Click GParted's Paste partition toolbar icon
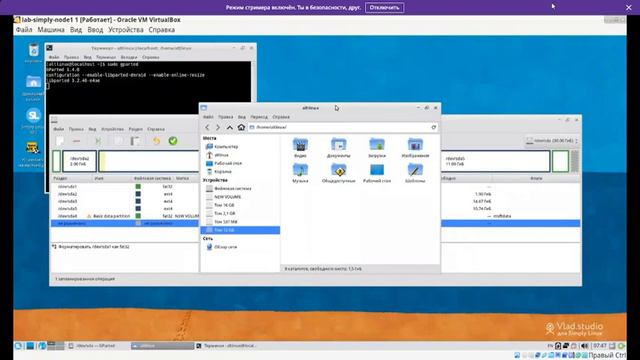The height and width of the screenshot is (360, 640). pos(135,141)
